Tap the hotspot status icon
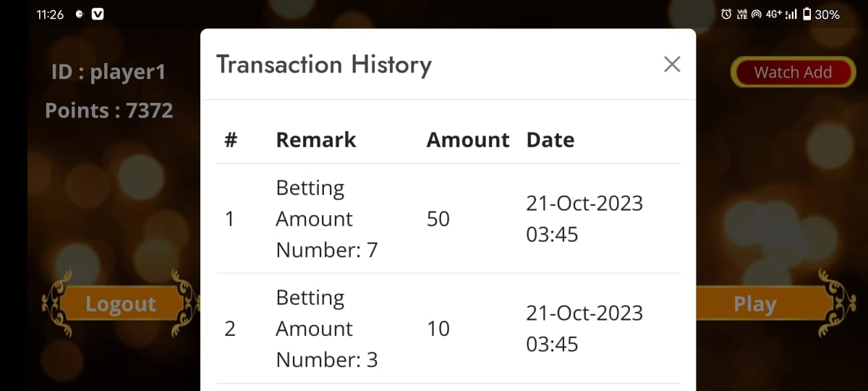 (757, 14)
